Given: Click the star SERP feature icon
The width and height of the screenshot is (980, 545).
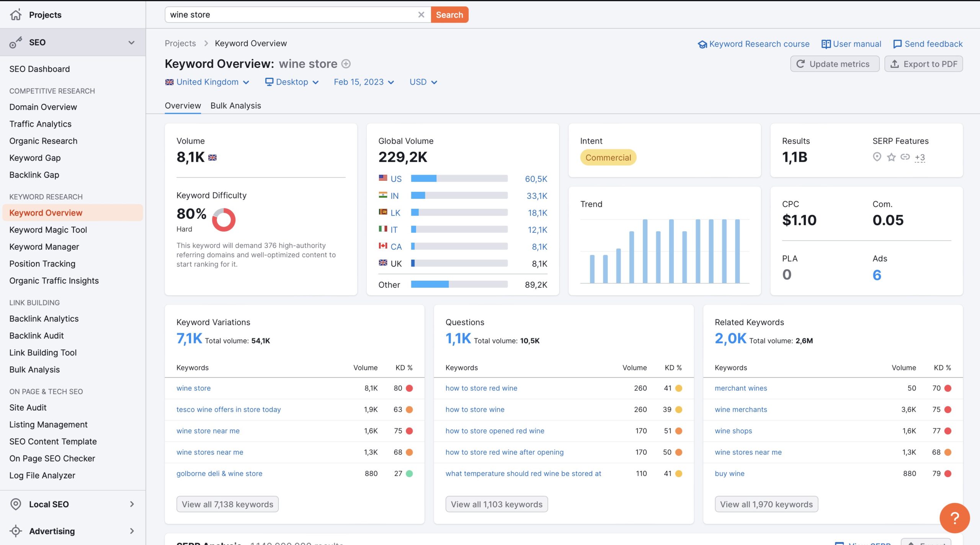Looking at the screenshot, I should [x=891, y=157].
